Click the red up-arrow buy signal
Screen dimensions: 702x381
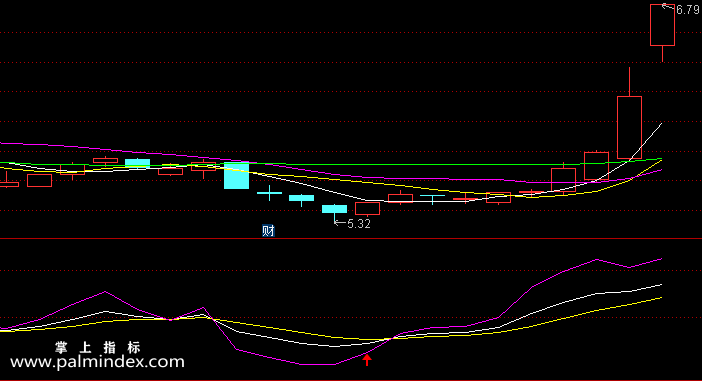tap(367, 360)
